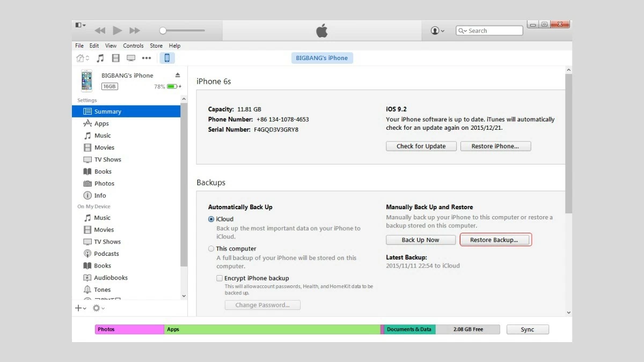The image size is (644, 362).
Task: Skip to next track with fast-forward button
Action: pos(135,31)
